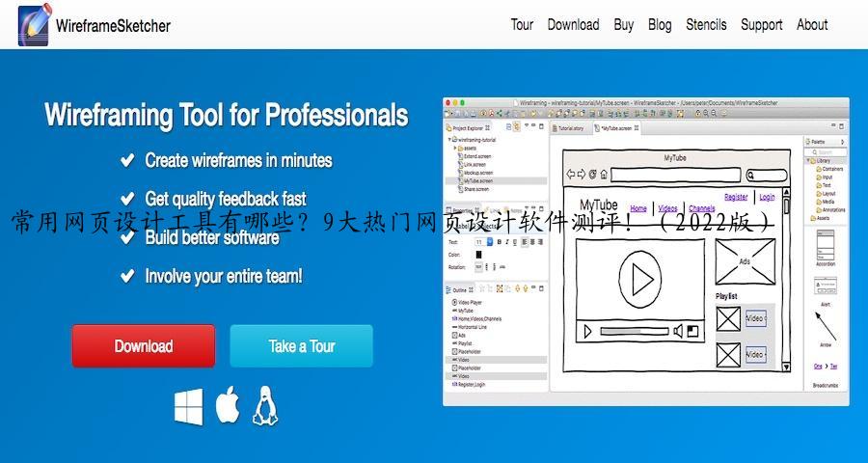This screenshot has height=463, width=868.
Task: Pick the Accordion widget from Palette
Action: click(826, 249)
